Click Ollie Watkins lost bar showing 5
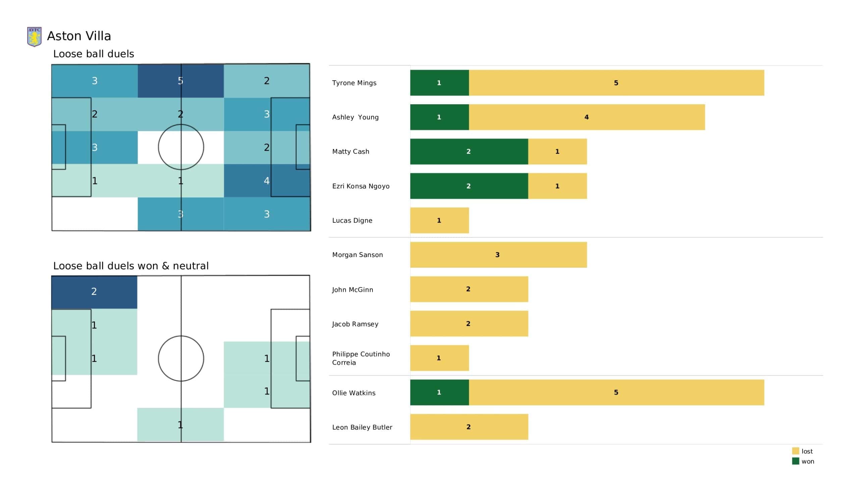This screenshot has height=504, width=859. coord(616,392)
